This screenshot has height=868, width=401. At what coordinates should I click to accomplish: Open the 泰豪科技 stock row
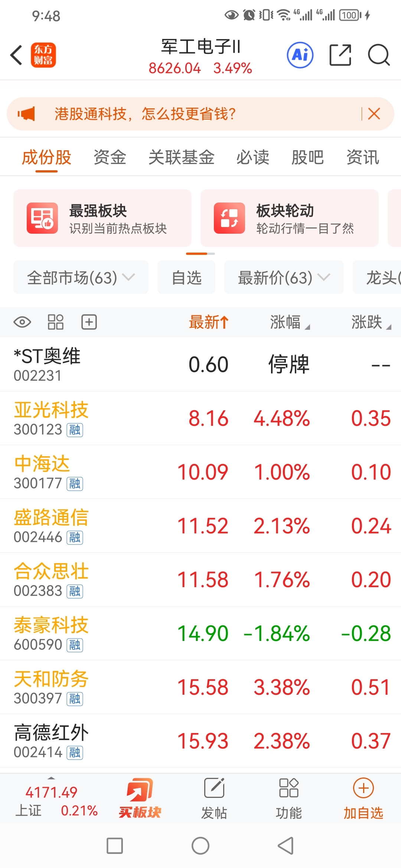(x=200, y=633)
